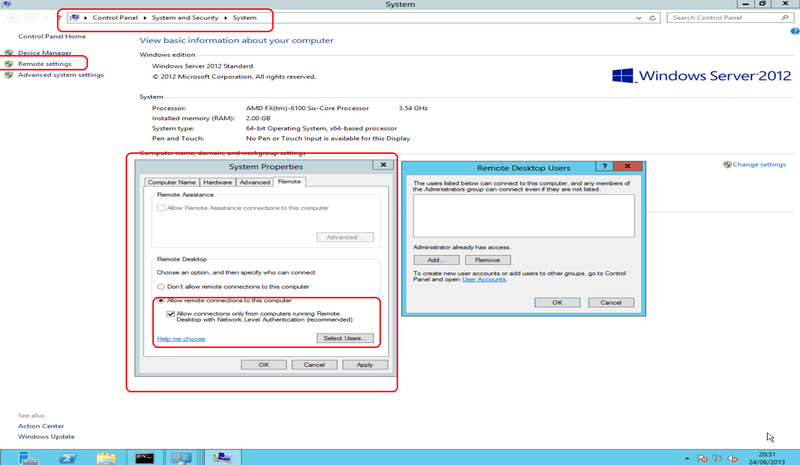Click OK in System Properties
800x465 pixels.
pos(263,364)
